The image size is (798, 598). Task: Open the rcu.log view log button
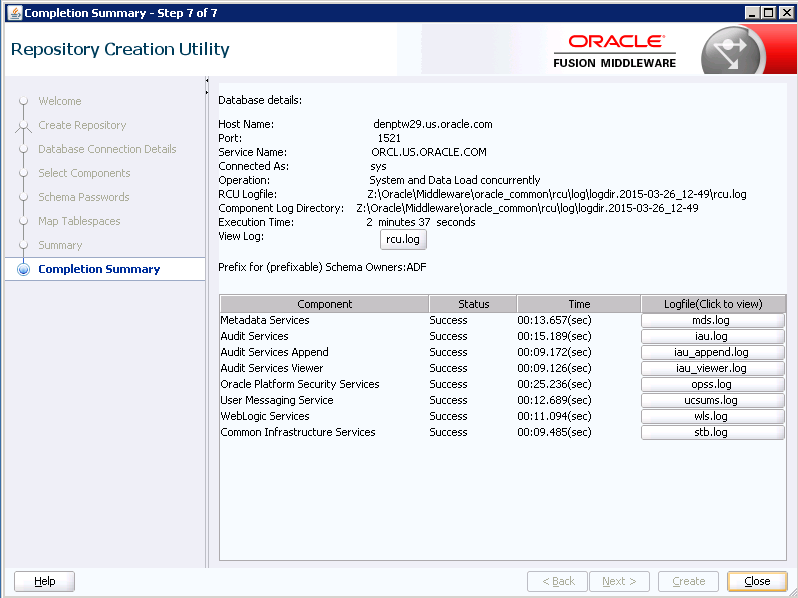click(403, 239)
